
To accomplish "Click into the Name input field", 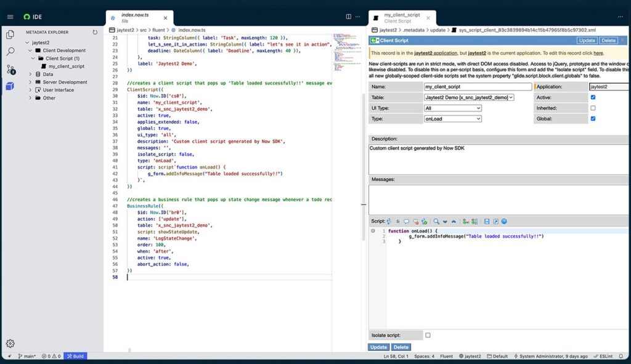I will 478,86.
